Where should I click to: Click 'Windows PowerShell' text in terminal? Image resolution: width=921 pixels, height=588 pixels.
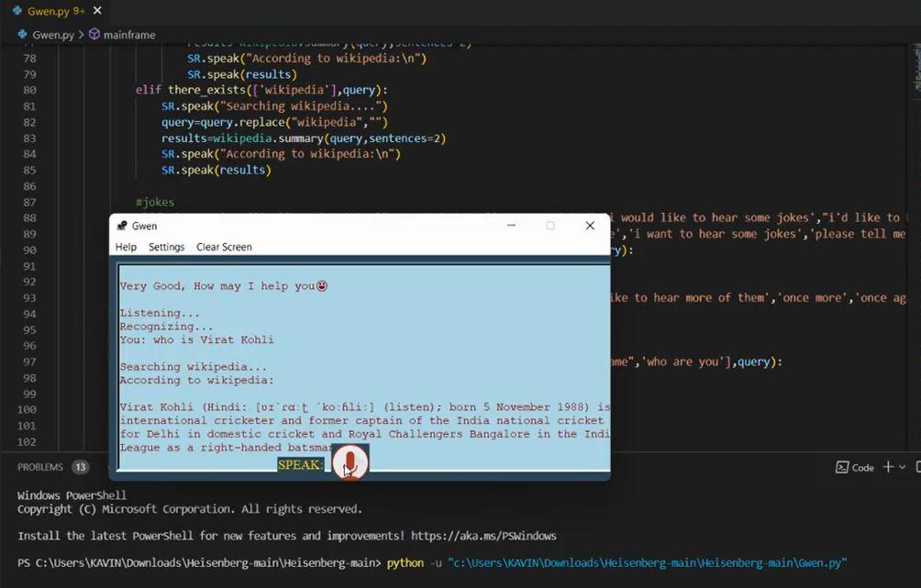72,495
